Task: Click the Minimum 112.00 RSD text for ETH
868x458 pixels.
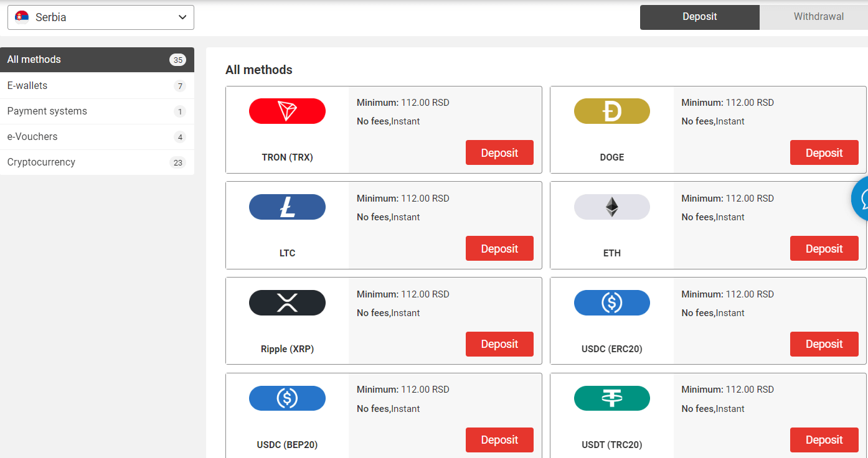Action: (x=727, y=199)
